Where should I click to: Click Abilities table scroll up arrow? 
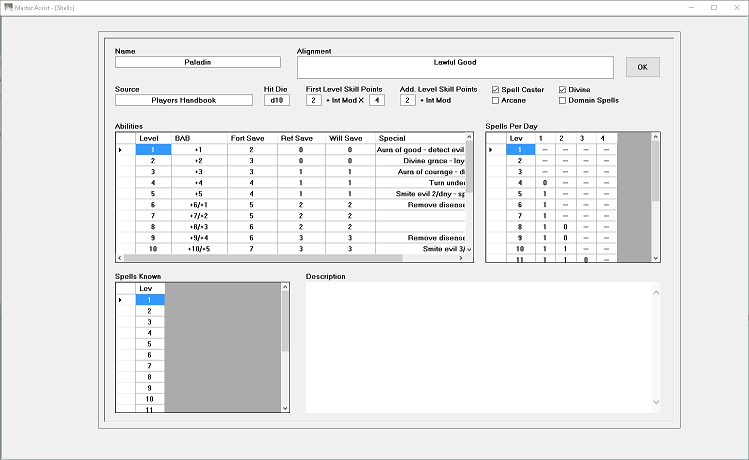point(469,137)
